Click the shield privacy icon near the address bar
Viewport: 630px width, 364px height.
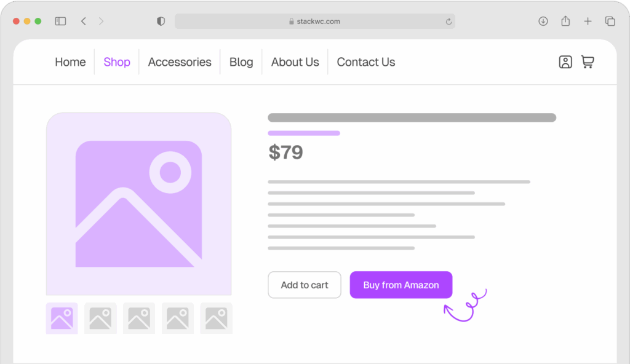click(x=160, y=20)
